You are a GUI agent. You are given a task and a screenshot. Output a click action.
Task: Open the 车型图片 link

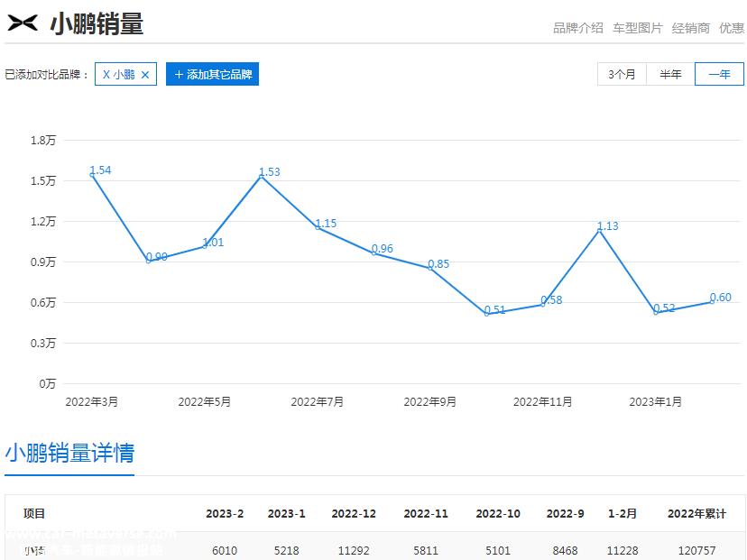tap(638, 28)
